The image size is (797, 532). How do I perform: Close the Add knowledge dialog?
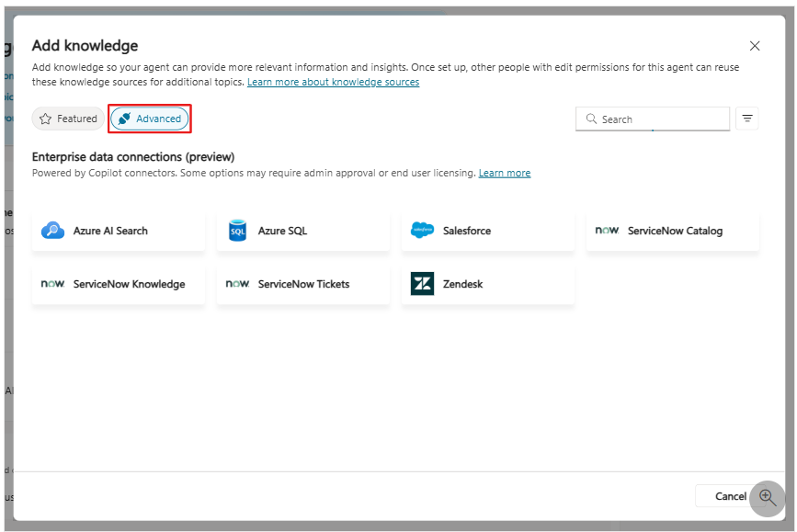755,46
